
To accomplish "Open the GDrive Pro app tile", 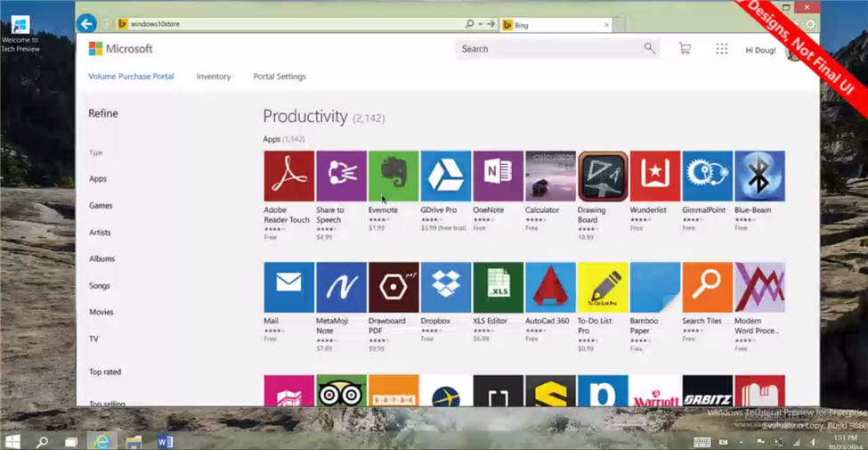I will [x=446, y=176].
